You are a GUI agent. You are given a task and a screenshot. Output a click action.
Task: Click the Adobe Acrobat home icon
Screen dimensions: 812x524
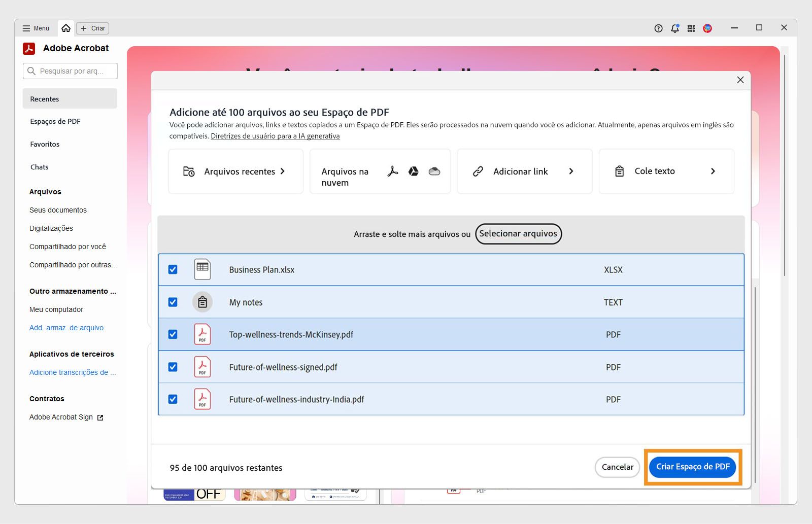pos(66,28)
